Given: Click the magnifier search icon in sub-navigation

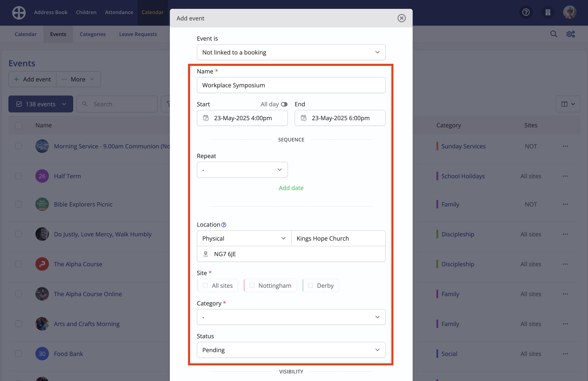Looking at the screenshot, I should point(554,34).
